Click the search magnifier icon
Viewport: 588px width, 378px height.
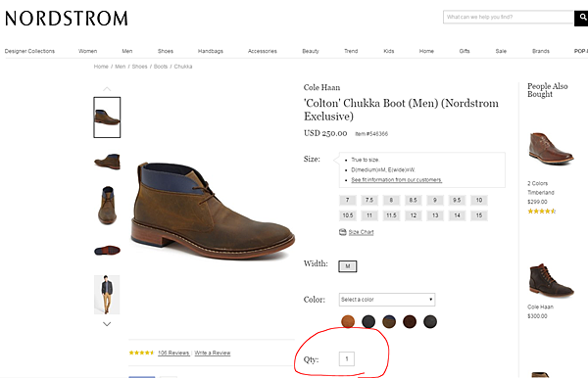pyautogui.click(x=582, y=18)
